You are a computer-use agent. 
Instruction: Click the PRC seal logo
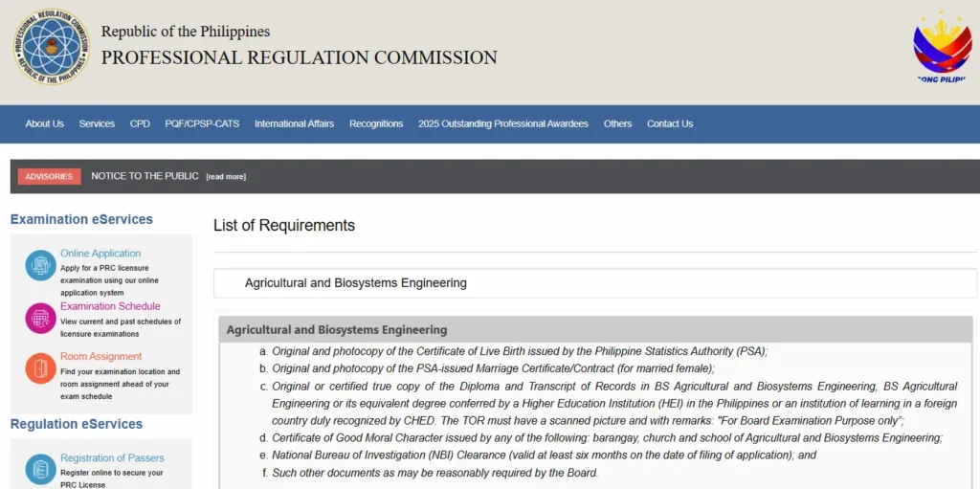52,46
